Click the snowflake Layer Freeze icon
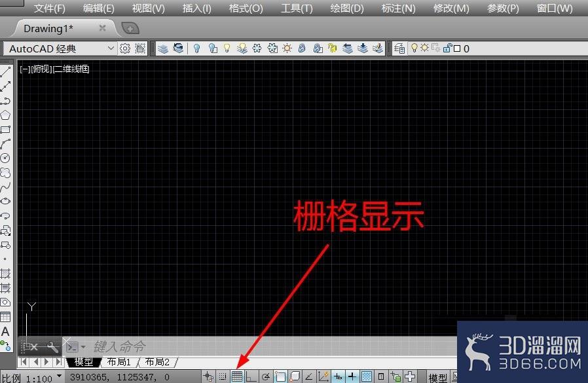This screenshot has height=383, width=588. (257, 48)
